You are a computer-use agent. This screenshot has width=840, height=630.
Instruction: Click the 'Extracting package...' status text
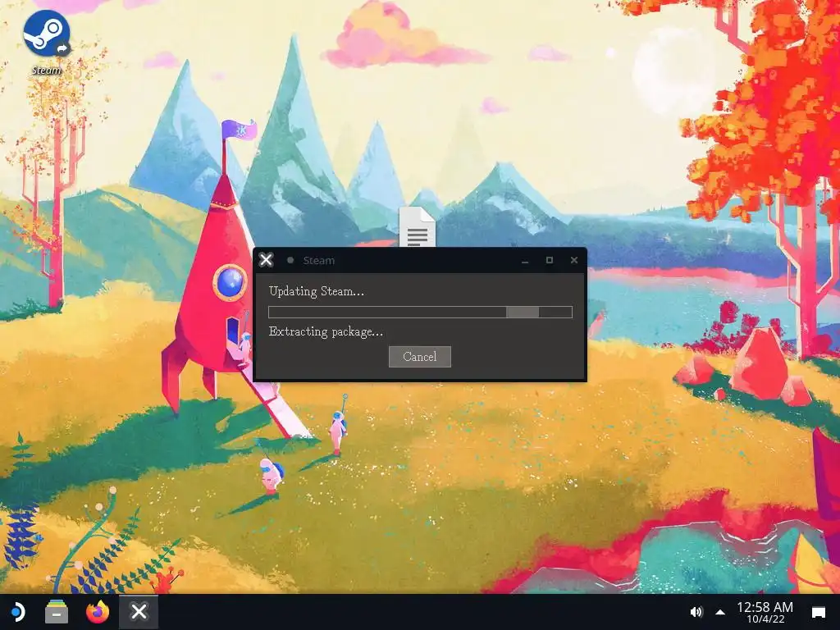point(326,331)
